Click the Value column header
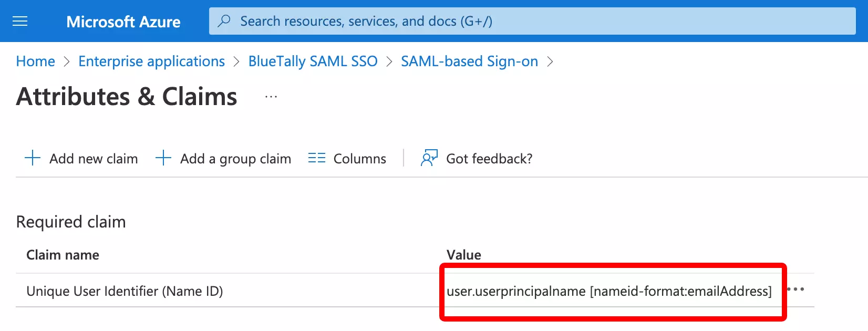The height and width of the screenshot is (331, 868). (463, 255)
